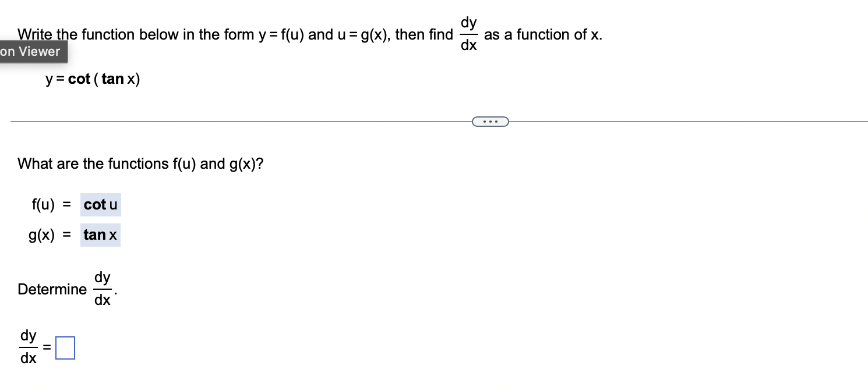This screenshot has height=391, width=868.
Task: Expand the three-dot section divider control
Action: click(x=490, y=120)
